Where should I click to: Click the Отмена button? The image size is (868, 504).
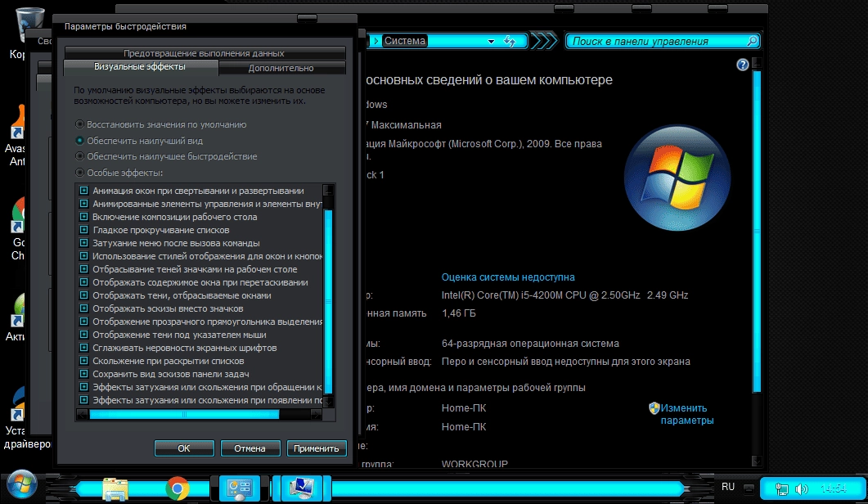coord(250,448)
